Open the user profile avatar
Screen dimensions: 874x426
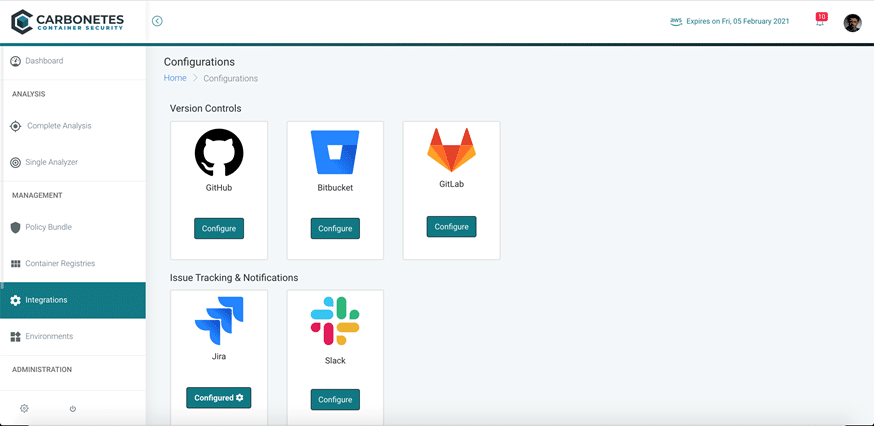[852, 23]
